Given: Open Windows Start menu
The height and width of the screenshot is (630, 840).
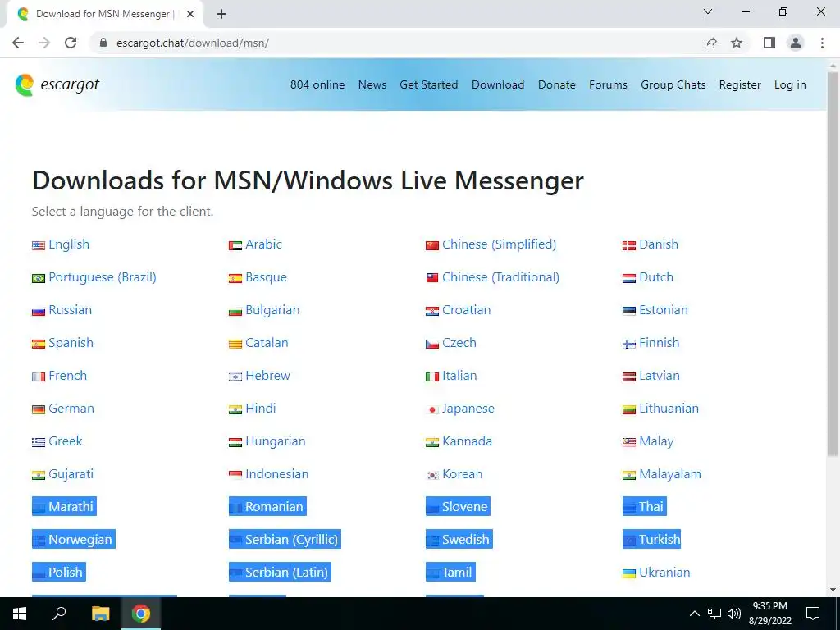Looking at the screenshot, I should [20, 614].
